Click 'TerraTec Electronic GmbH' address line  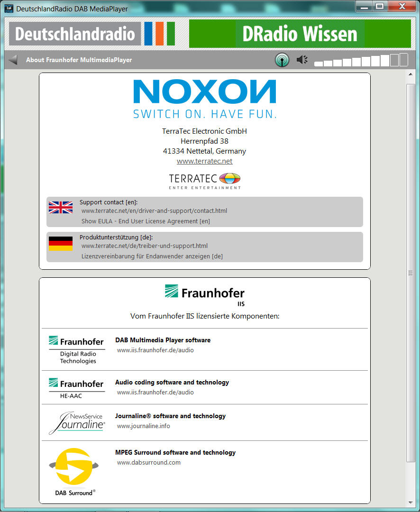(x=204, y=131)
